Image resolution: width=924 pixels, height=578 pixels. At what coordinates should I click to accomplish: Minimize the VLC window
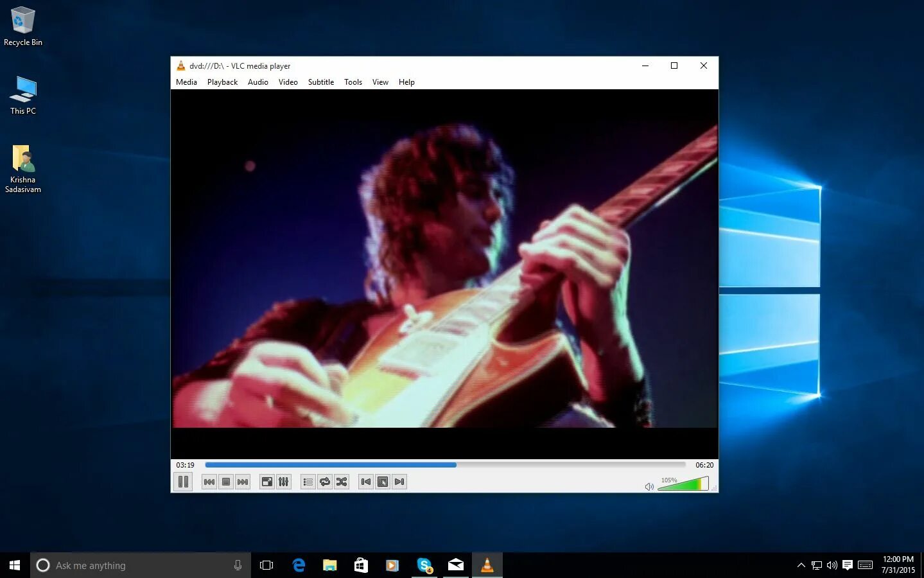click(x=645, y=66)
